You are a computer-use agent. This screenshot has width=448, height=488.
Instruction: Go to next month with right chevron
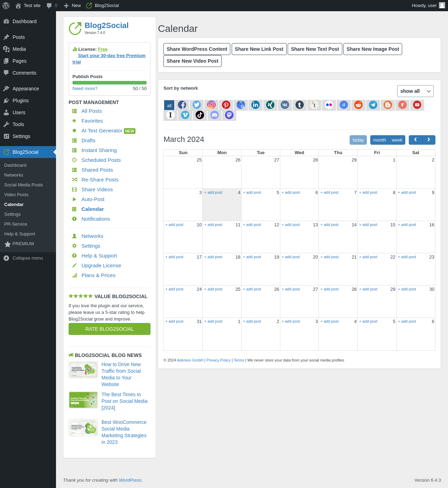pos(429,140)
